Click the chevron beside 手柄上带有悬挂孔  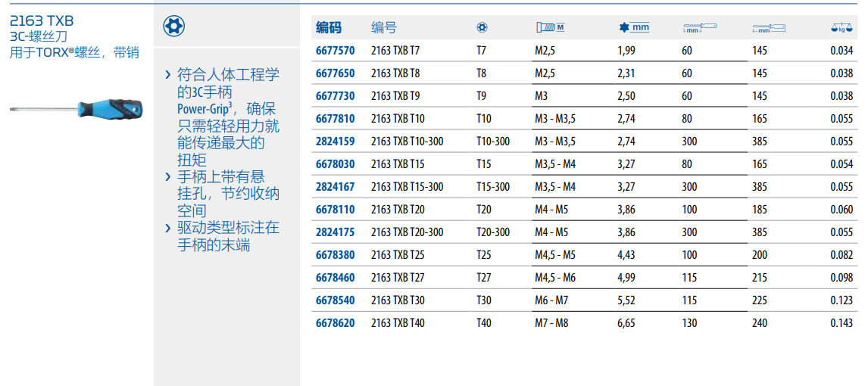pyautogui.click(x=167, y=177)
